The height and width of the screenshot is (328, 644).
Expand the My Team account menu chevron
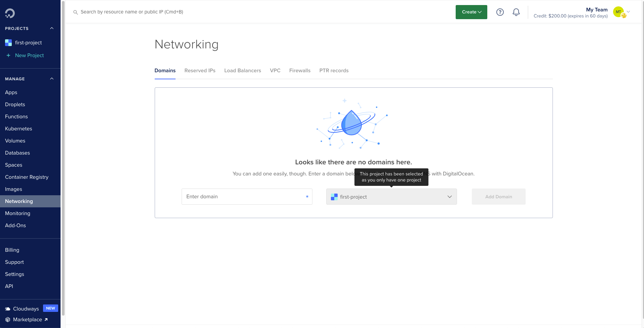[629, 12]
